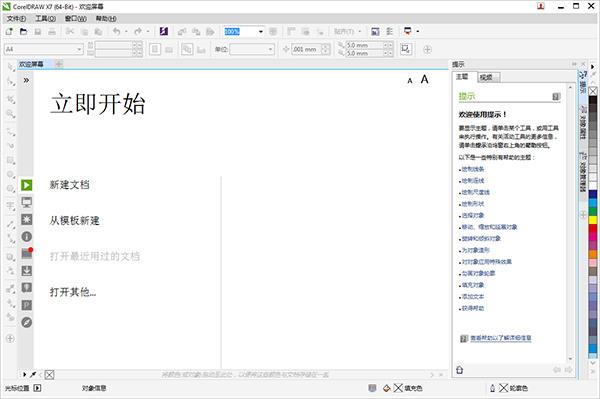This screenshot has width=600, height=399.
Task: Click the info circle icon in welcome sidebar
Action: (26, 236)
